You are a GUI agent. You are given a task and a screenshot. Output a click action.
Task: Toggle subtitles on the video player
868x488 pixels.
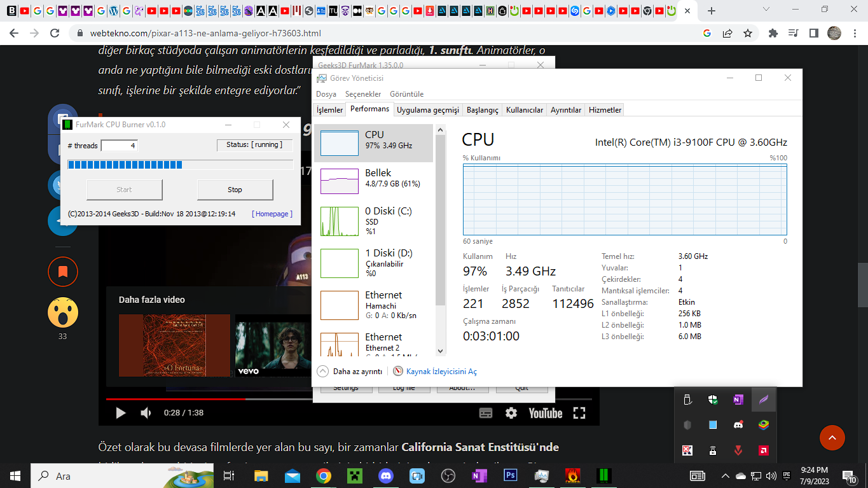click(x=486, y=413)
